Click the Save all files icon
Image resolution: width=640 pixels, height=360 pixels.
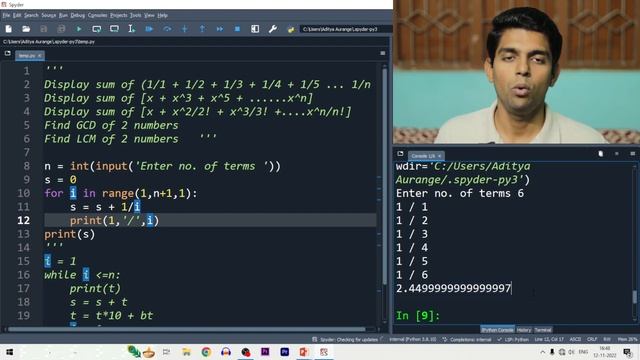[x=61, y=29]
